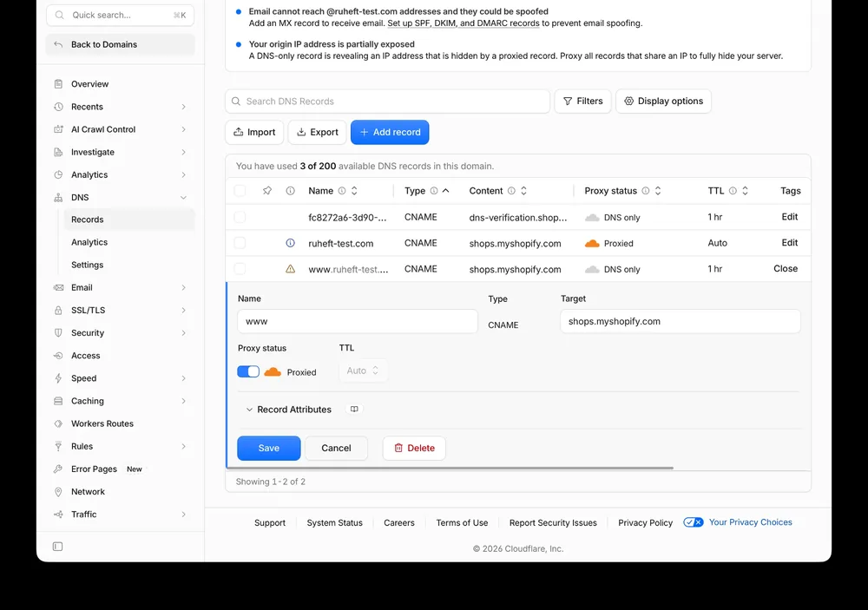Image resolution: width=868 pixels, height=610 pixels.
Task: Open DNS Analytics sub-item
Action: coord(129,242)
